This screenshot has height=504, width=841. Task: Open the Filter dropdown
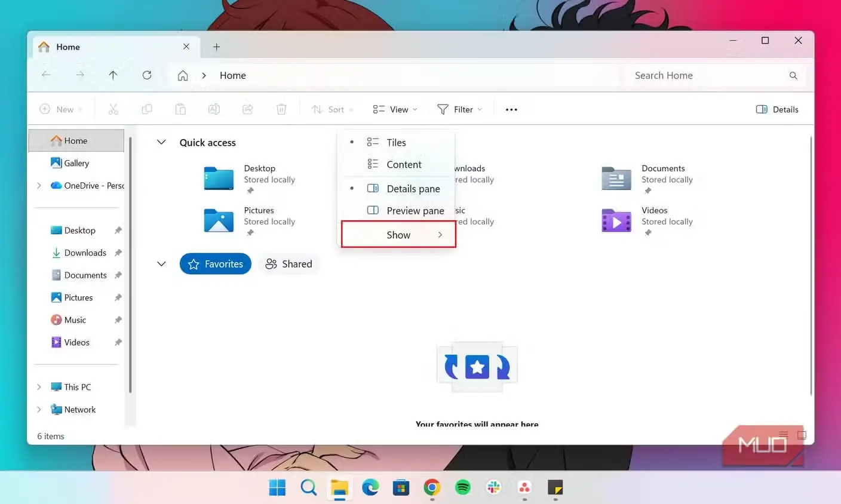tap(459, 109)
